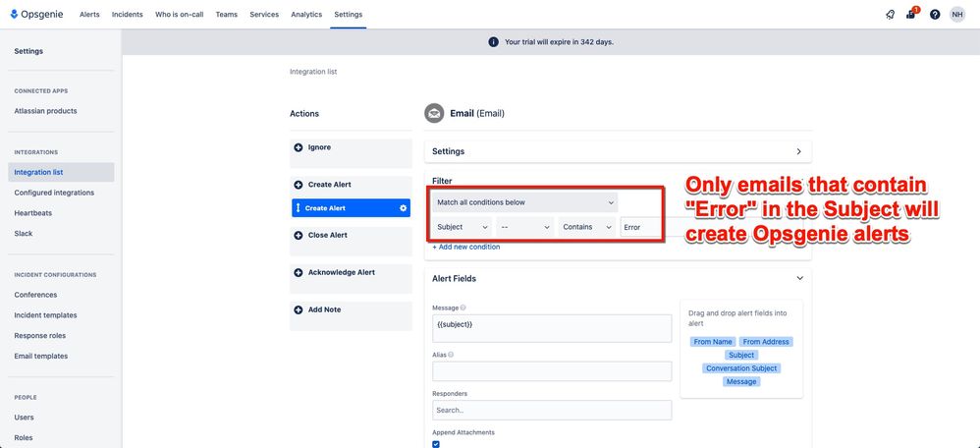Open the Contains operator dropdown
The height and width of the screenshot is (448, 980).
[x=587, y=227]
